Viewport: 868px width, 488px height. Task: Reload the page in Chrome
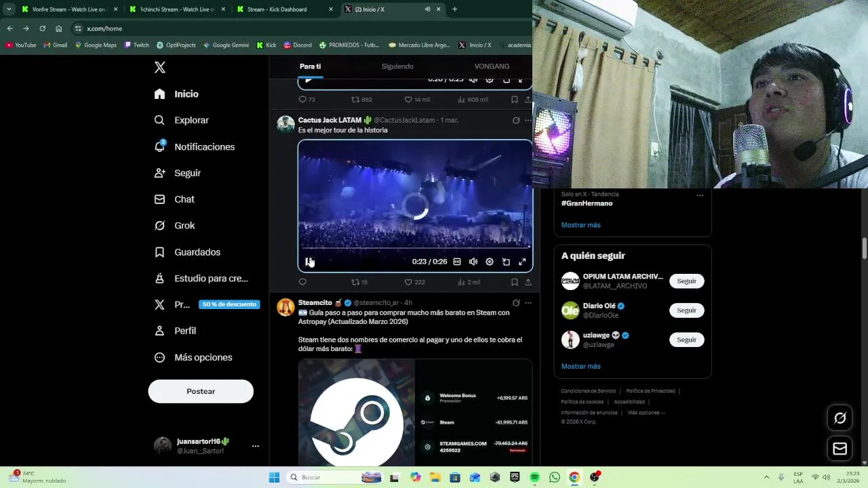tap(42, 28)
